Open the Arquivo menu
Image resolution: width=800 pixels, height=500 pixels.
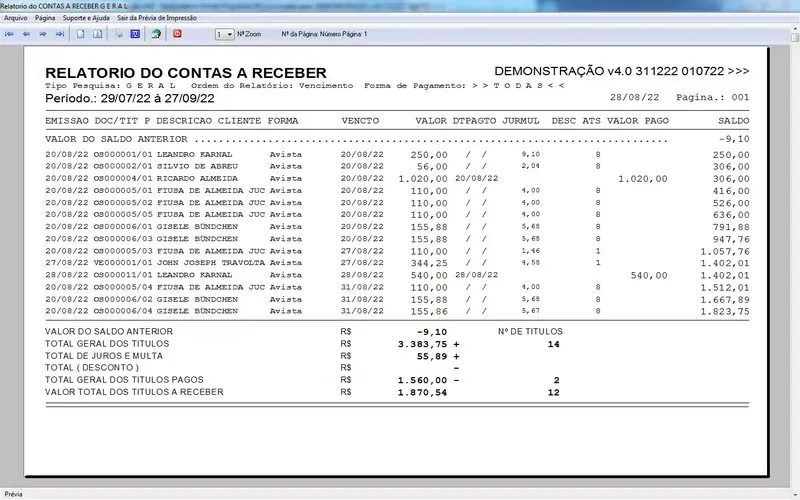click(x=16, y=18)
